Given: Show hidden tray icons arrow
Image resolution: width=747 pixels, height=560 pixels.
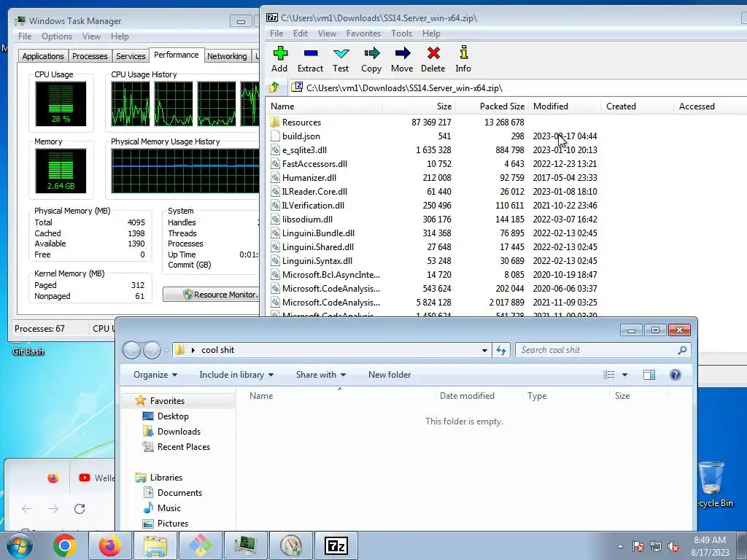Looking at the screenshot, I should tap(620, 546).
